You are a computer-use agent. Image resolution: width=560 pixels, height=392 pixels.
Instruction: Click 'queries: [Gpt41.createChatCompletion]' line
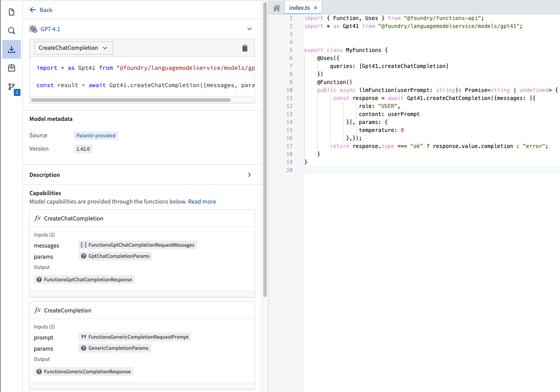click(389, 66)
